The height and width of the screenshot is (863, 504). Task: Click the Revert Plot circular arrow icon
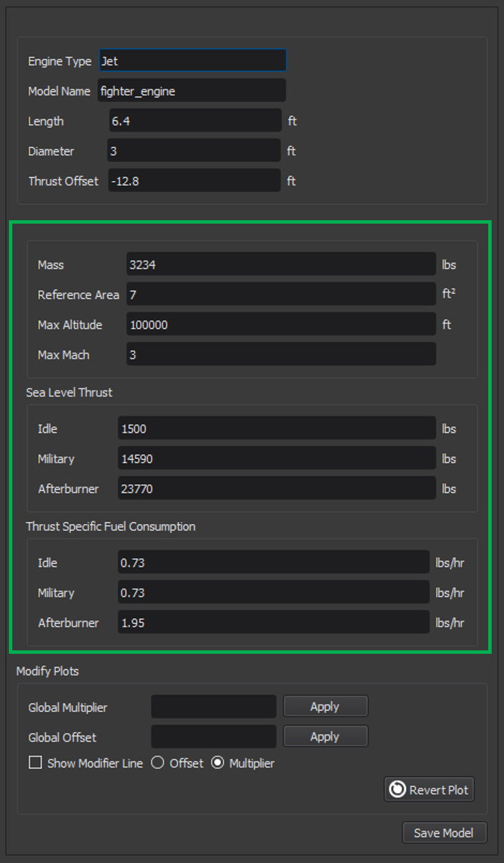pyautogui.click(x=397, y=790)
